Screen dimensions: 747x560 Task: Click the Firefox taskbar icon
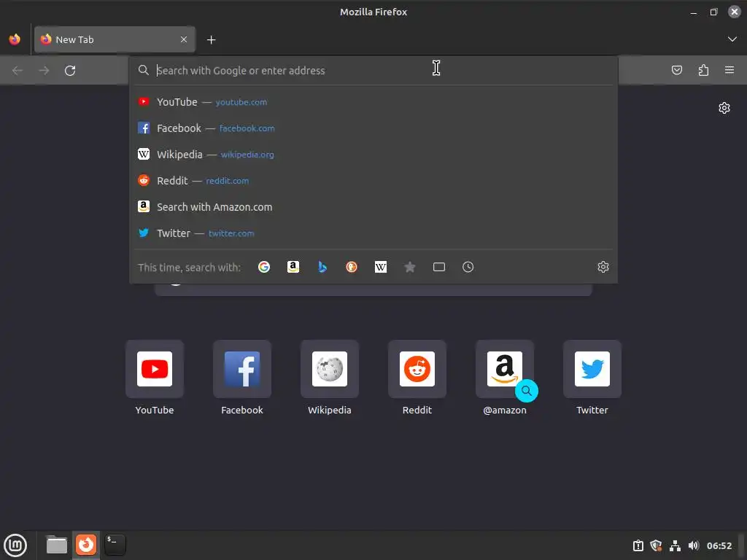click(x=86, y=545)
